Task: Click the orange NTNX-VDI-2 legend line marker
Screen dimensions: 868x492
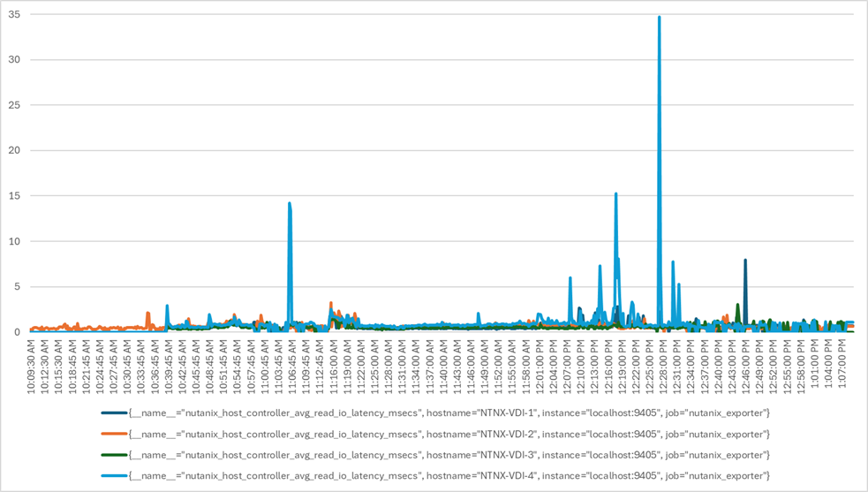Action: 114,434
